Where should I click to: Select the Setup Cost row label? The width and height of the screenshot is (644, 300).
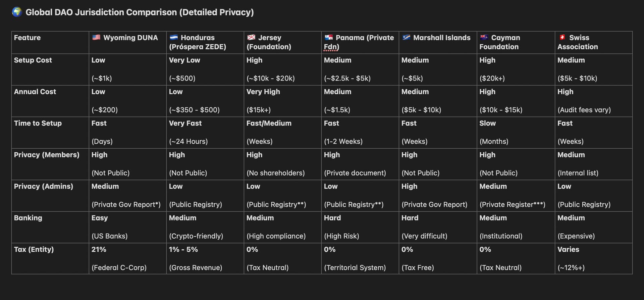pos(33,60)
